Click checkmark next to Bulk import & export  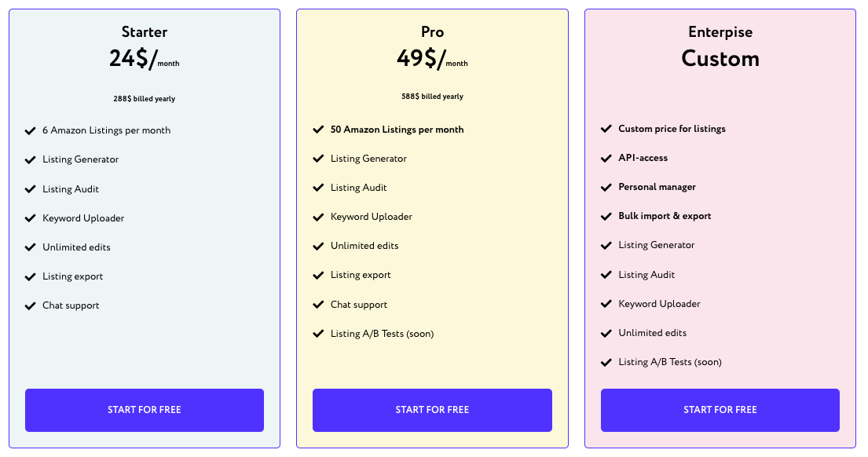point(606,216)
